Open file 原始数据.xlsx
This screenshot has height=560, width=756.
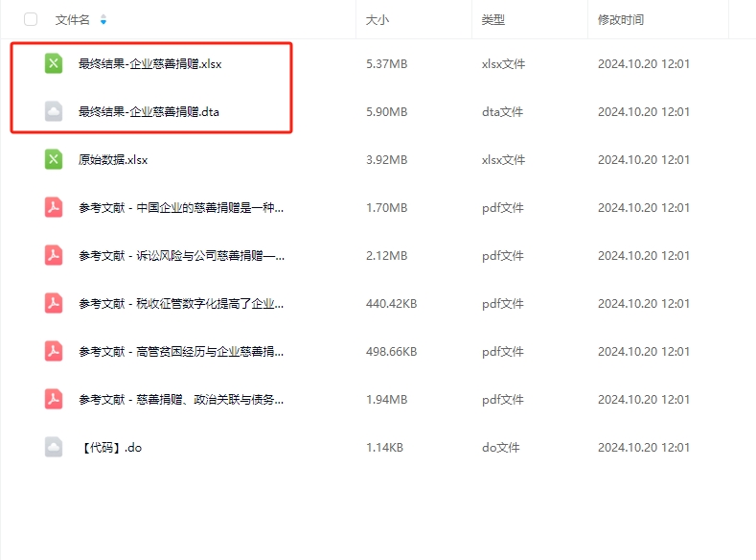click(x=113, y=159)
